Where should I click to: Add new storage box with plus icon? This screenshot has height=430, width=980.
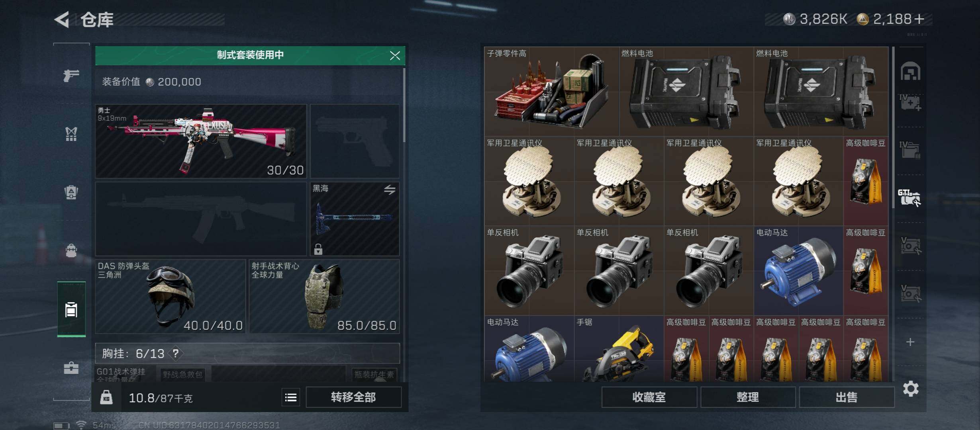[910, 342]
